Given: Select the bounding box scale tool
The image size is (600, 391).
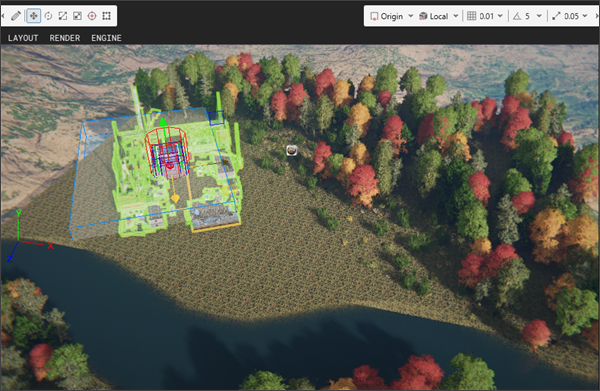Looking at the screenshot, I should click(77, 16).
